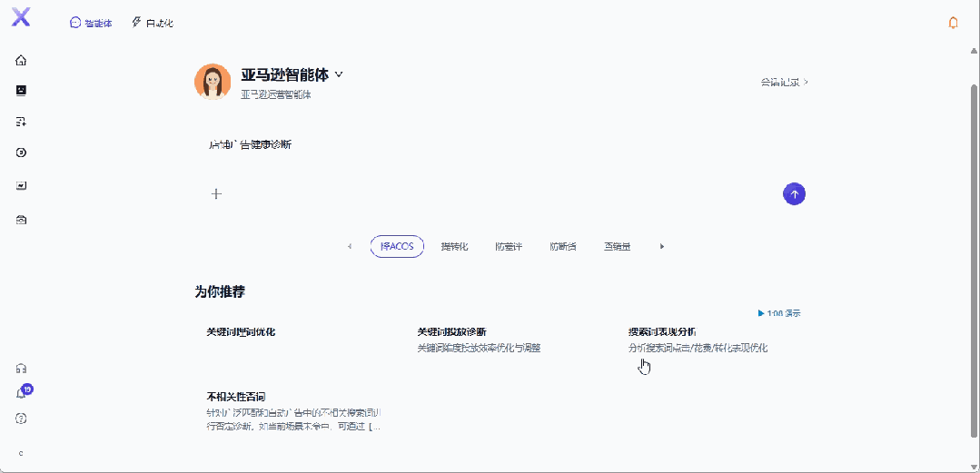Click the 亚马逊智能体 avatar image

(x=213, y=81)
